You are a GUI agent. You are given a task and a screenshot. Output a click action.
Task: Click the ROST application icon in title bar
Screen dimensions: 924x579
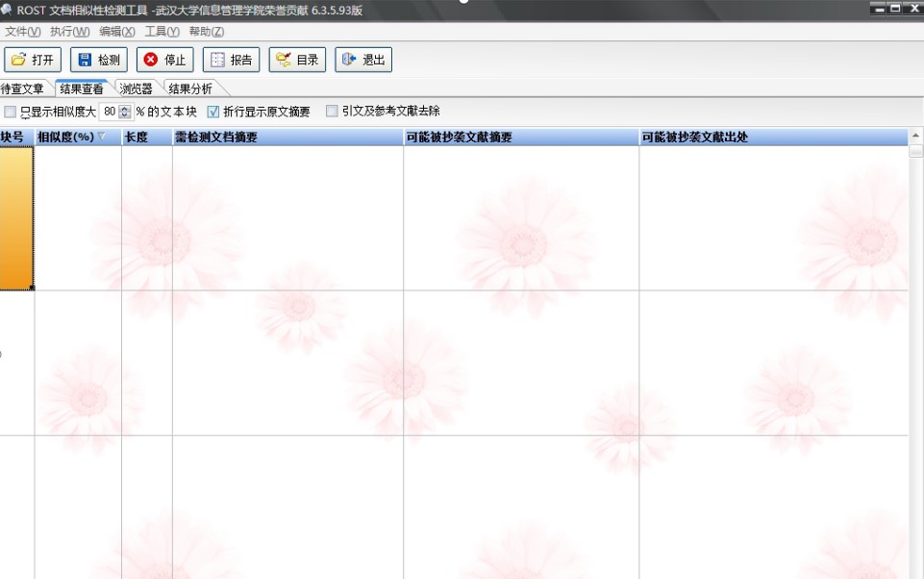[x=7, y=10]
